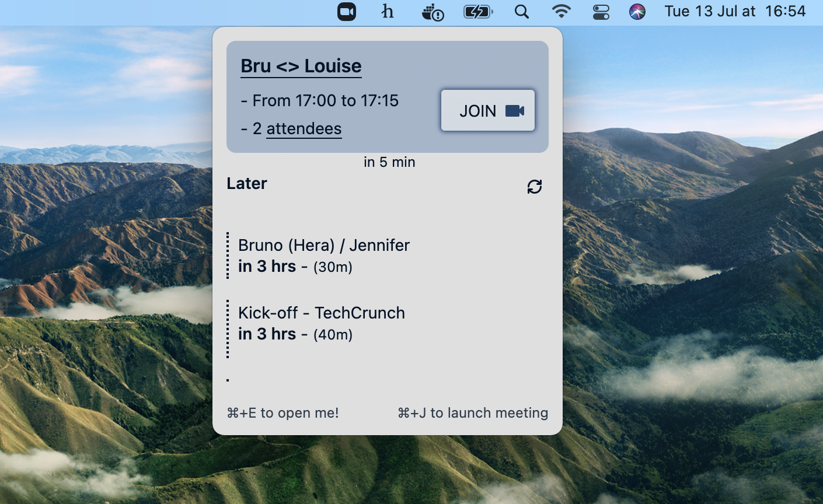Click the JOIN meeting button
823x504 pixels.
(488, 110)
